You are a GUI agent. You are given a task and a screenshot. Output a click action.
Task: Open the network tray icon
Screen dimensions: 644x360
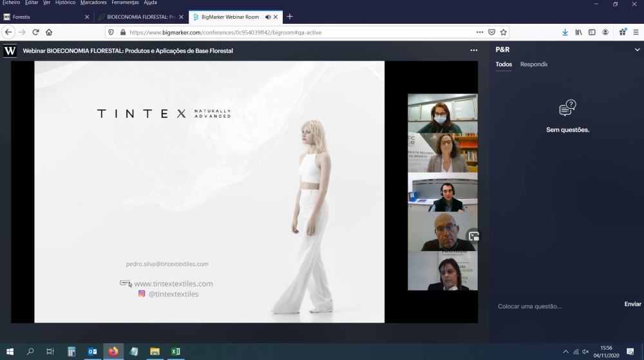576,352
